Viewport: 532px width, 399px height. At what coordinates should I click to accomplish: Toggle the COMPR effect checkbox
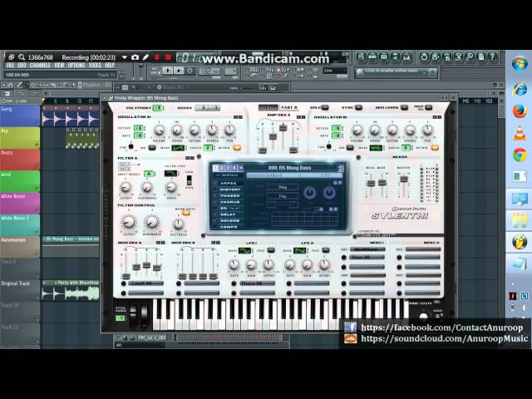click(x=214, y=227)
